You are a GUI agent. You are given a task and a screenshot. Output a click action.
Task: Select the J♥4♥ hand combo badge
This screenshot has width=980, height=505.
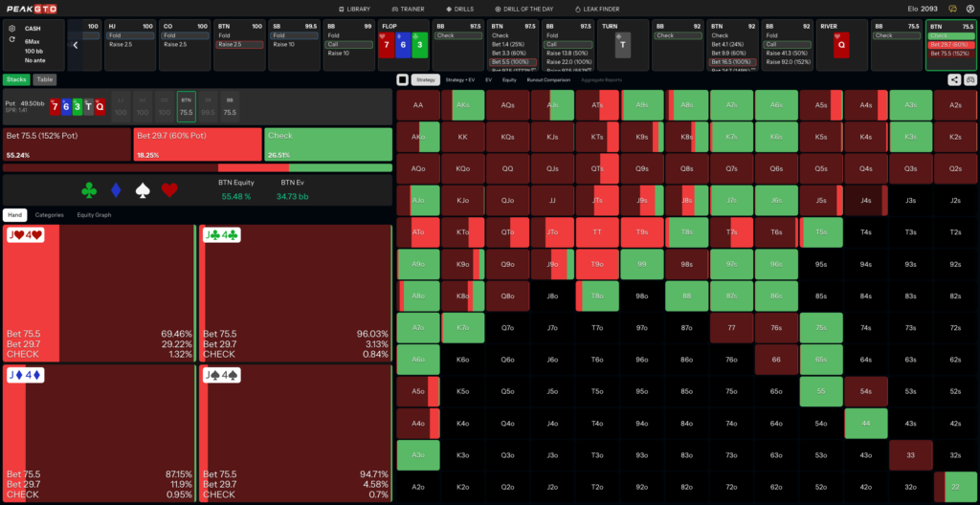pyautogui.click(x=26, y=235)
